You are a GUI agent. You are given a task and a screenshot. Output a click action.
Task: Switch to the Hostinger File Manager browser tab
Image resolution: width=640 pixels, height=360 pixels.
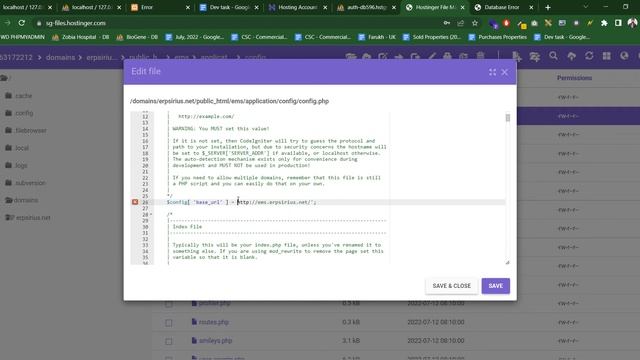click(435, 7)
